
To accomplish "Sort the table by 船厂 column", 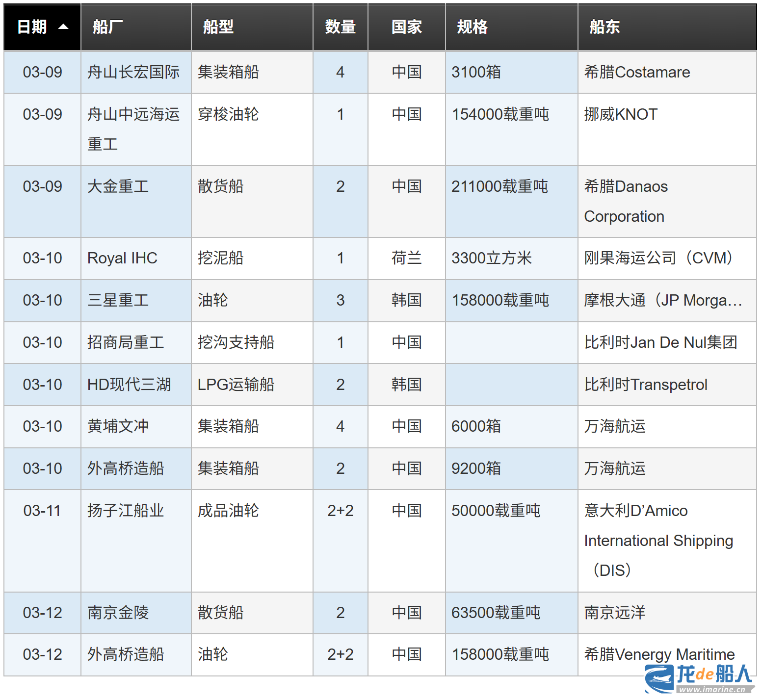I will click(108, 27).
